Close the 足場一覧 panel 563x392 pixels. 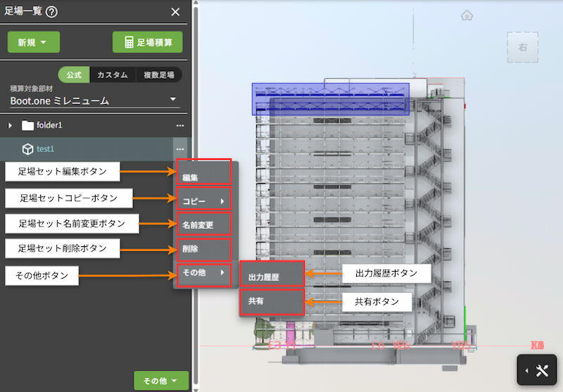point(175,11)
